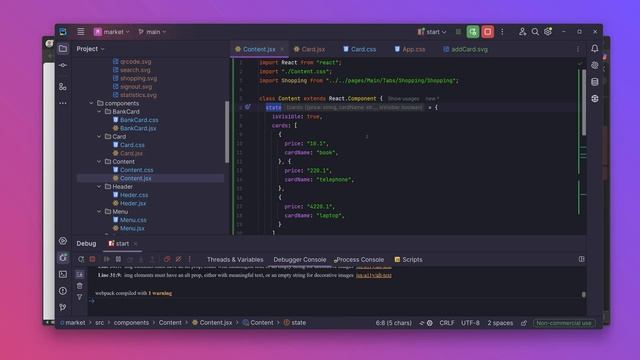Image resolution: width=640 pixels, height=360 pixels.
Task: Open Code With Me user icon
Action: [522, 31]
